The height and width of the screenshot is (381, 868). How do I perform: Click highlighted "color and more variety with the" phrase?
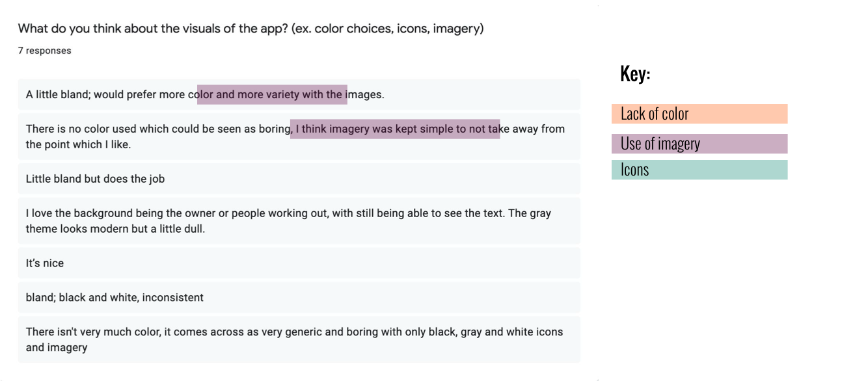pyautogui.click(x=272, y=95)
